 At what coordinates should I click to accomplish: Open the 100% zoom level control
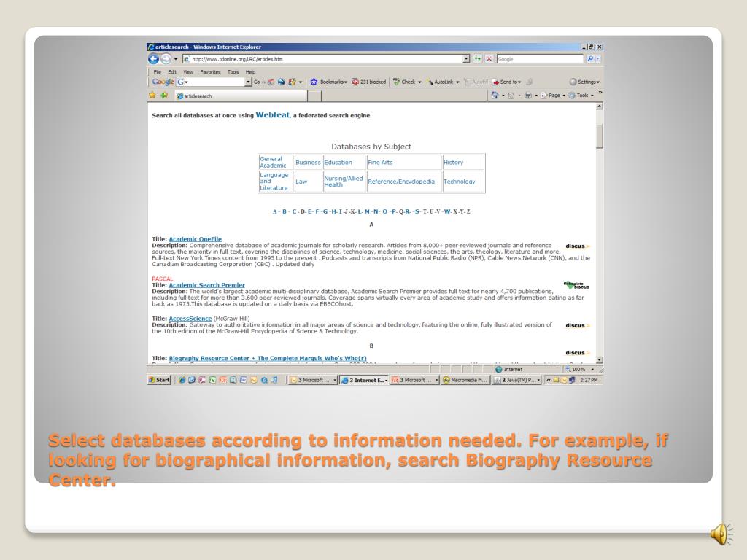[580, 369]
